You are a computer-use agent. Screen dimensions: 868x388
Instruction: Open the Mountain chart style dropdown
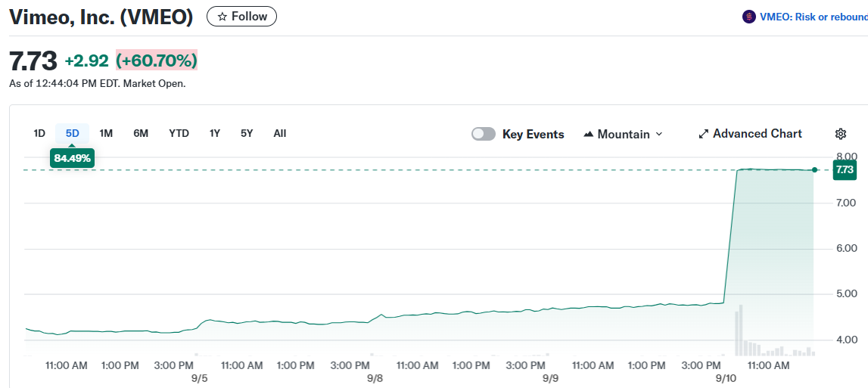pos(623,134)
